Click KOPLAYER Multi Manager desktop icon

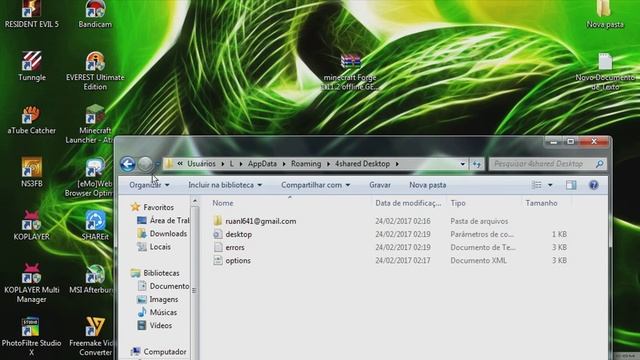(x=32, y=283)
